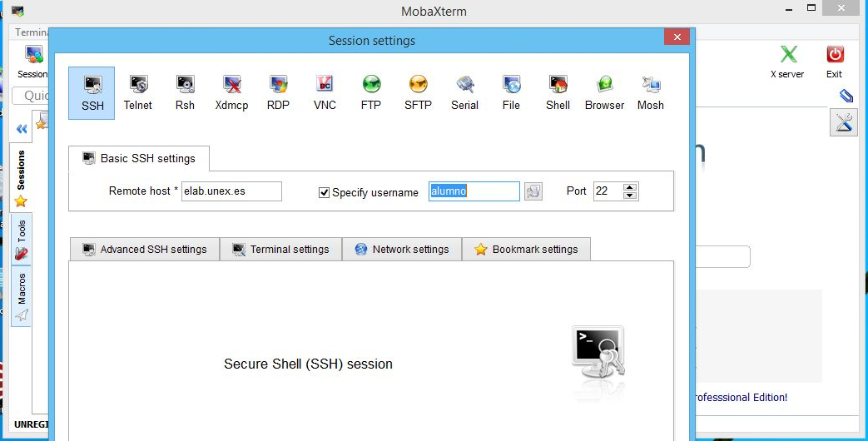Increase the Port number with up arrow
The image size is (868, 441).
click(630, 187)
